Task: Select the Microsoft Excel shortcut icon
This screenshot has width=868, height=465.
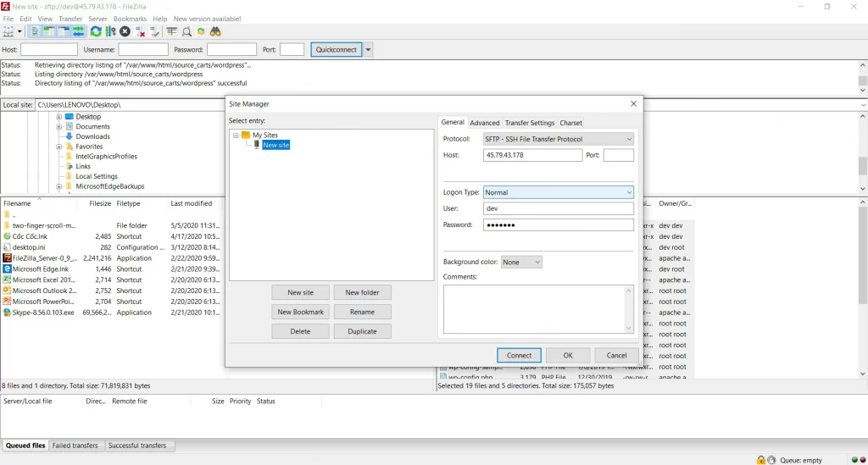Action: pyautogui.click(x=7, y=280)
